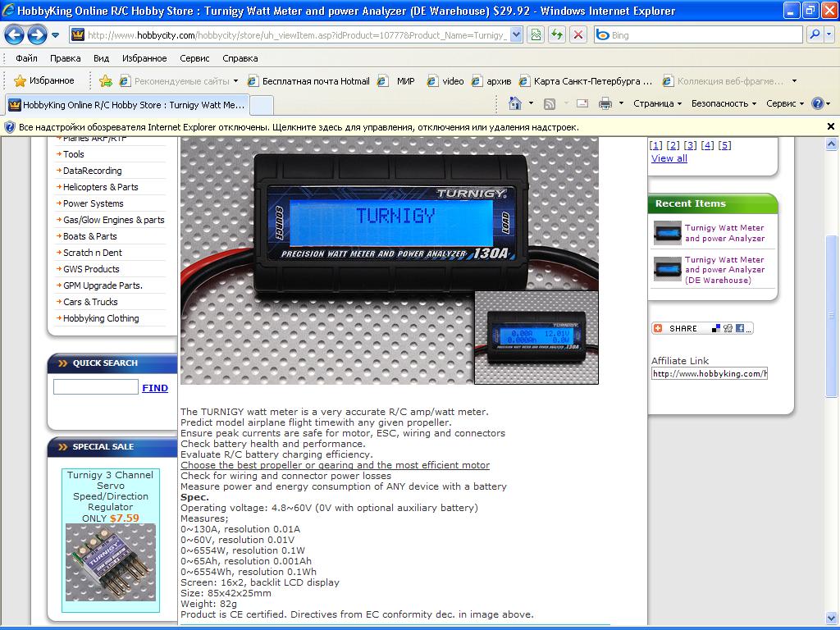840x630 pixels.
Task: Open Коллекция веб-фрагментов favorite
Action: click(x=724, y=81)
